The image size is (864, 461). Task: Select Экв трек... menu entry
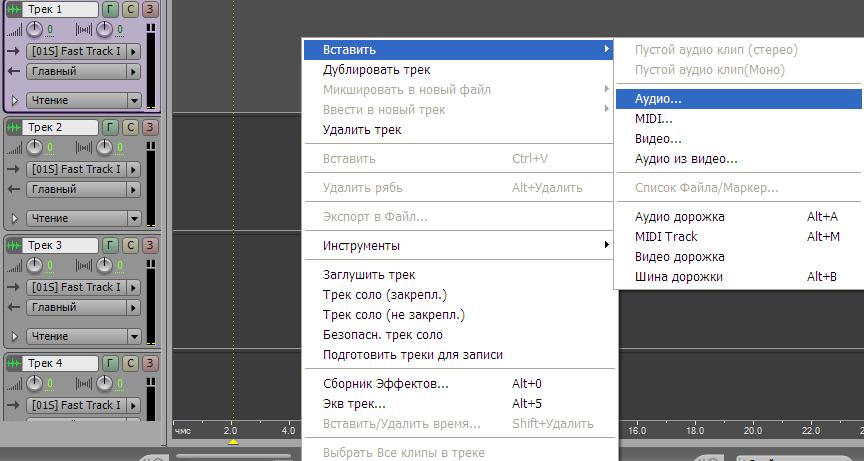[458, 404]
